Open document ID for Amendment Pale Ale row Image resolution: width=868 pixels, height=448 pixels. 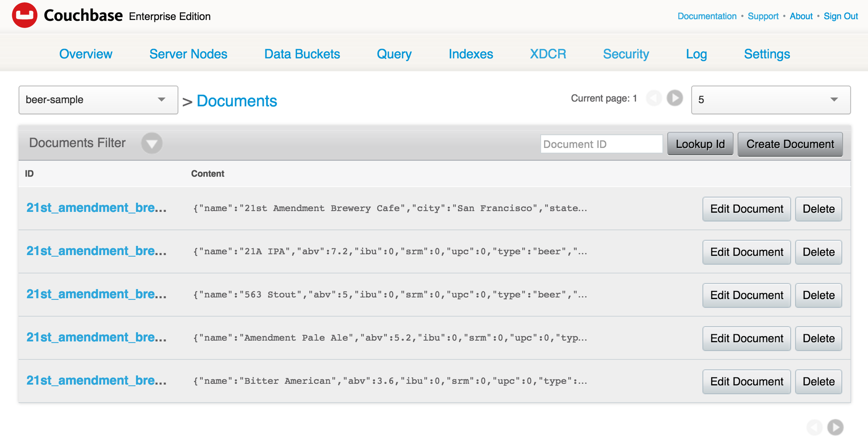coord(96,337)
